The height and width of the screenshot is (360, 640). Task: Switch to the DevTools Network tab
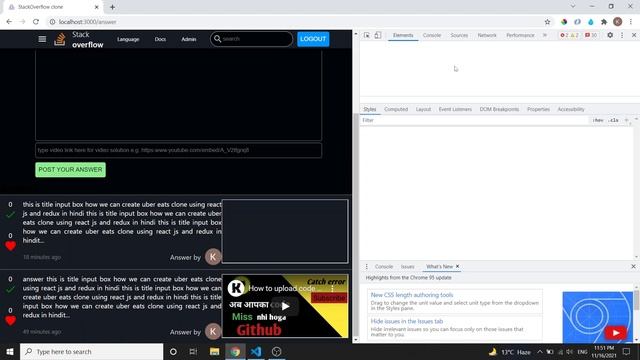click(487, 36)
